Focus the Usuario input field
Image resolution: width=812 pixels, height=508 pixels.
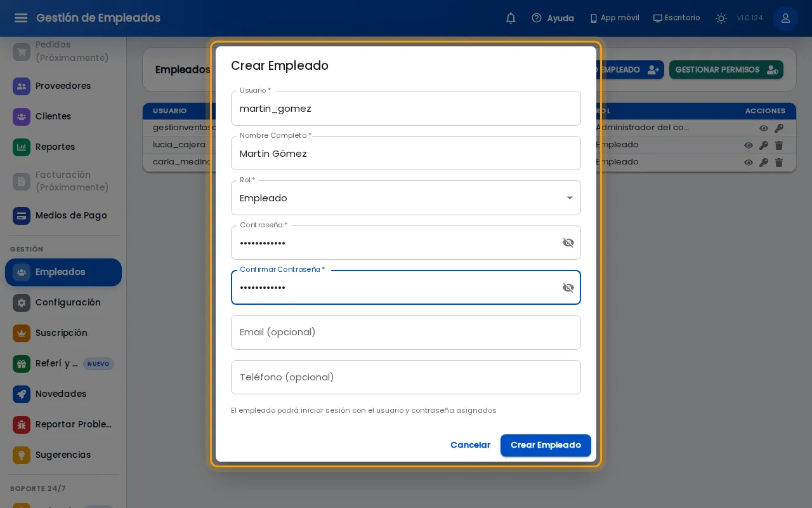(x=406, y=109)
